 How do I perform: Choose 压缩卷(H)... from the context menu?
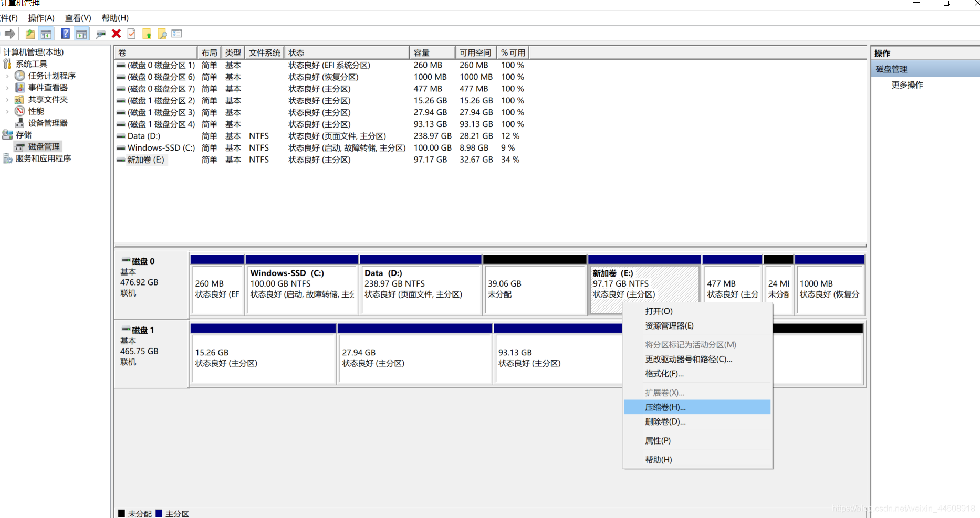(x=697, y=407)
